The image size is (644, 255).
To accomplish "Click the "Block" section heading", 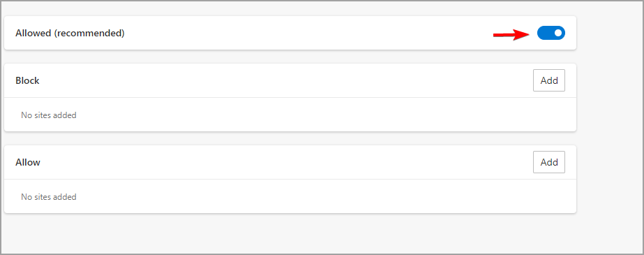I will point(27,80).
